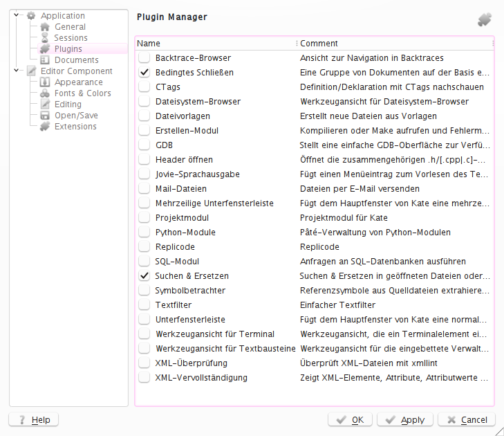Click comment 'Projektmodul für Kate'
504x436 pixels.
tap(344, 218)
